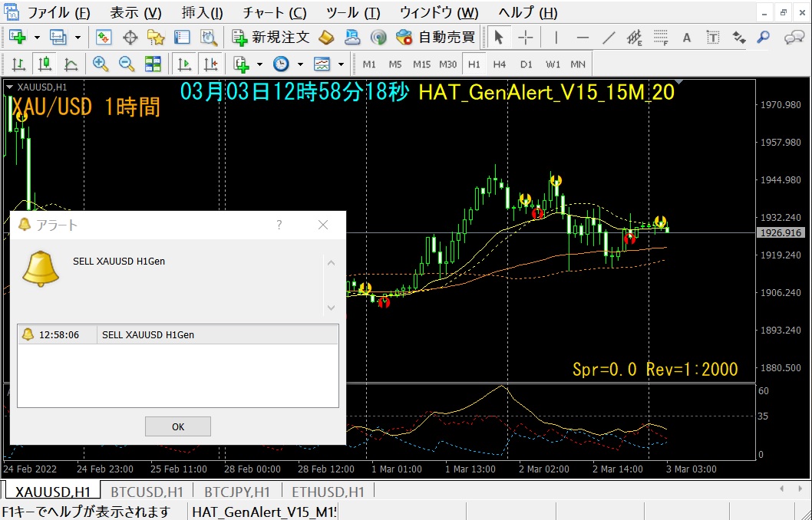Switch to candlestick chart mode
This screenshot has height=520, width=812.
point(45,64)
